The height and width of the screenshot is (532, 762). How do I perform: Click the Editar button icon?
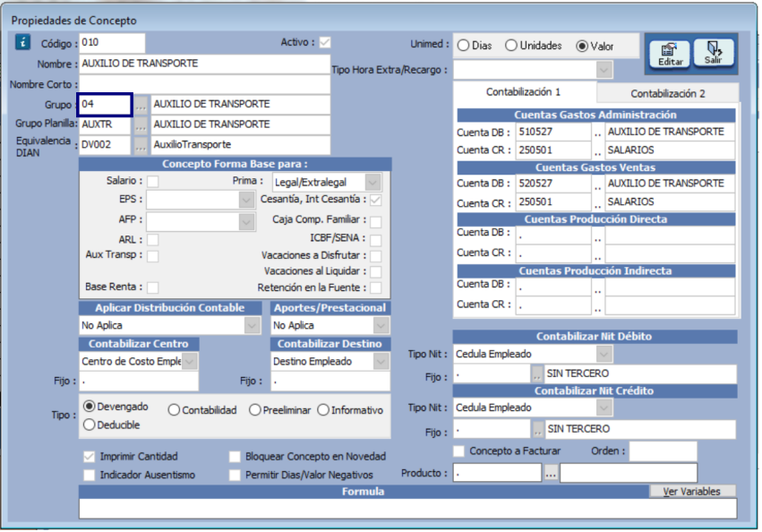pos(670,54)
